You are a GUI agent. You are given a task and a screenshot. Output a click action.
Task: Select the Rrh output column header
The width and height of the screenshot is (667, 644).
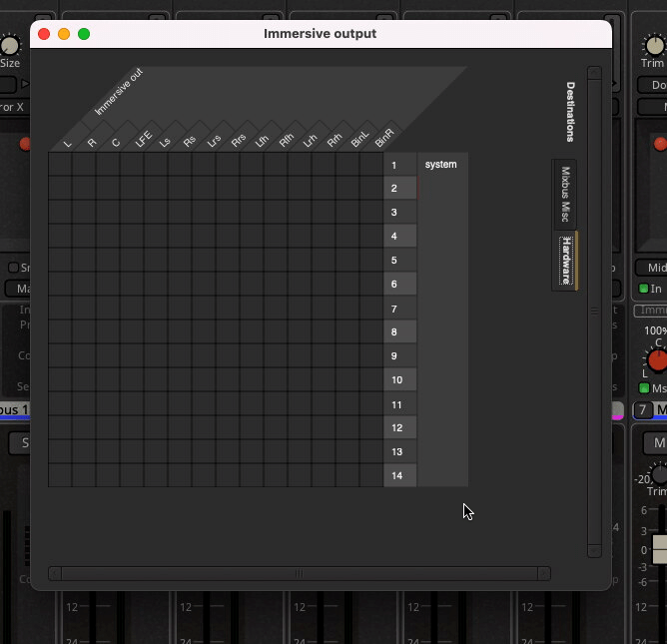[x=333, y=140]
